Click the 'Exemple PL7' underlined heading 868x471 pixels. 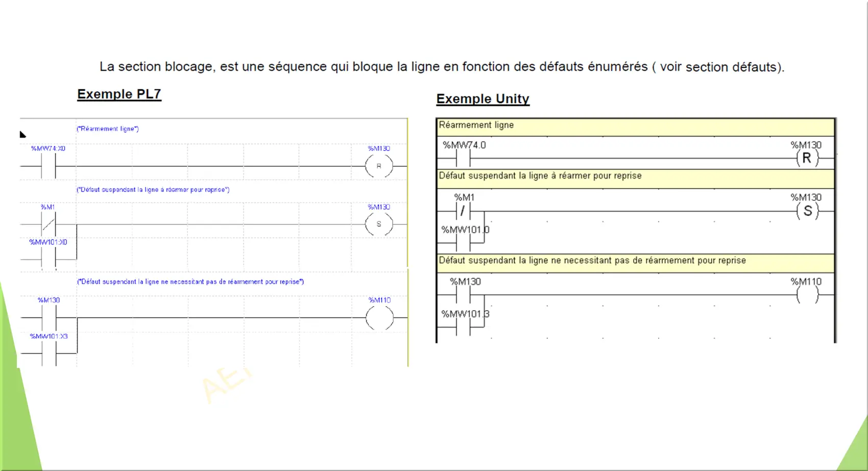(119, 94)
